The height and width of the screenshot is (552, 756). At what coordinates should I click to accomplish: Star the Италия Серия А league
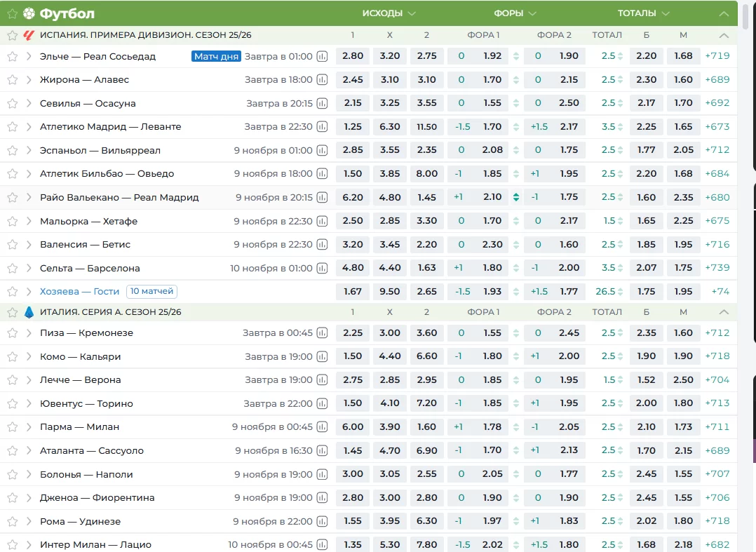pos(12,311)
